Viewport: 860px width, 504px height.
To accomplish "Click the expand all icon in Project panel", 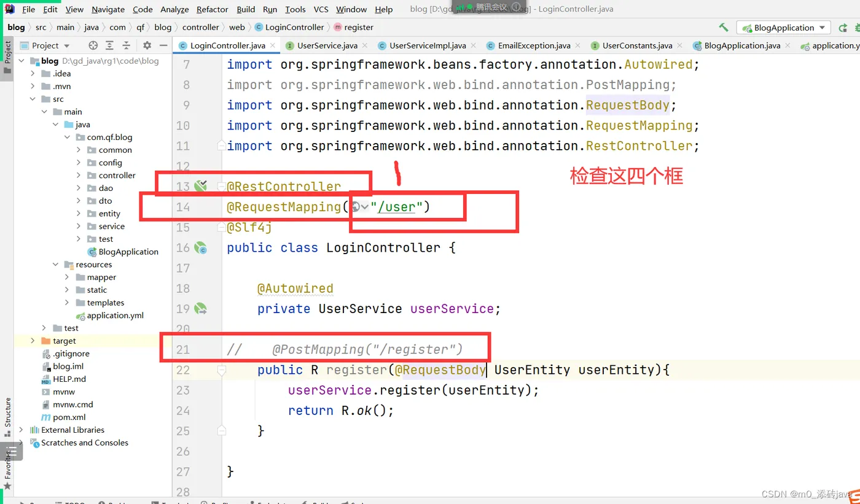I will (109, 45).
